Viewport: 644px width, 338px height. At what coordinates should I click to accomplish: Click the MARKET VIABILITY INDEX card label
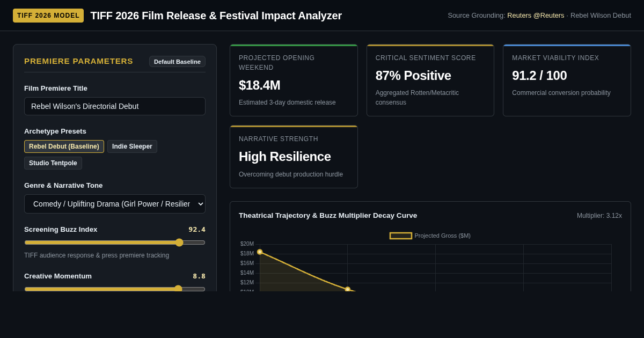(555, 58)
